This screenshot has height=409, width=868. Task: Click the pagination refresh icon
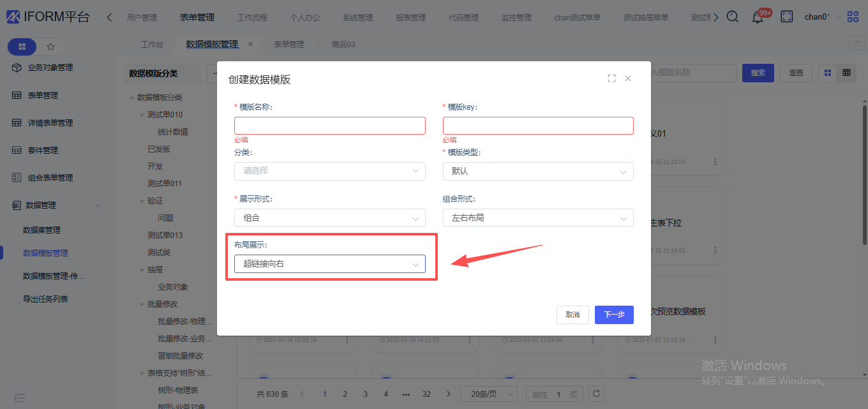595,394
